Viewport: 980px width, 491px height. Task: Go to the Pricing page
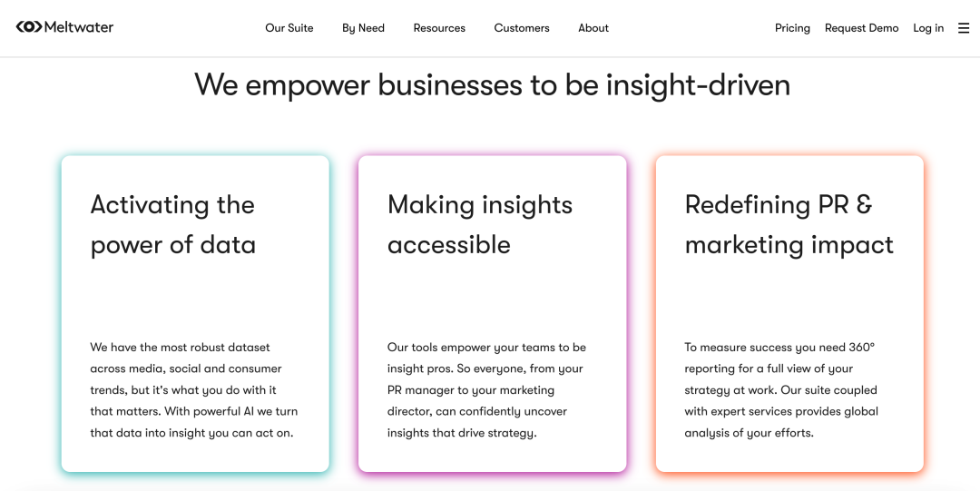pos(792,28)
